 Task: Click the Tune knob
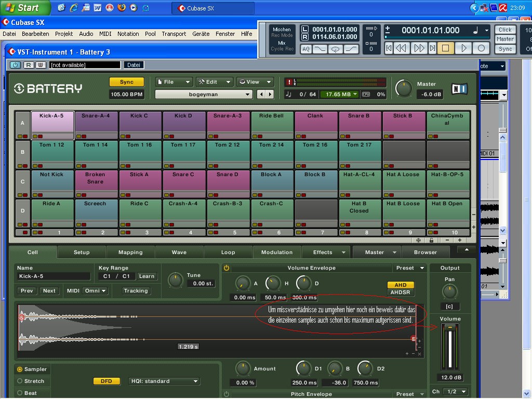tap(176, 281)
